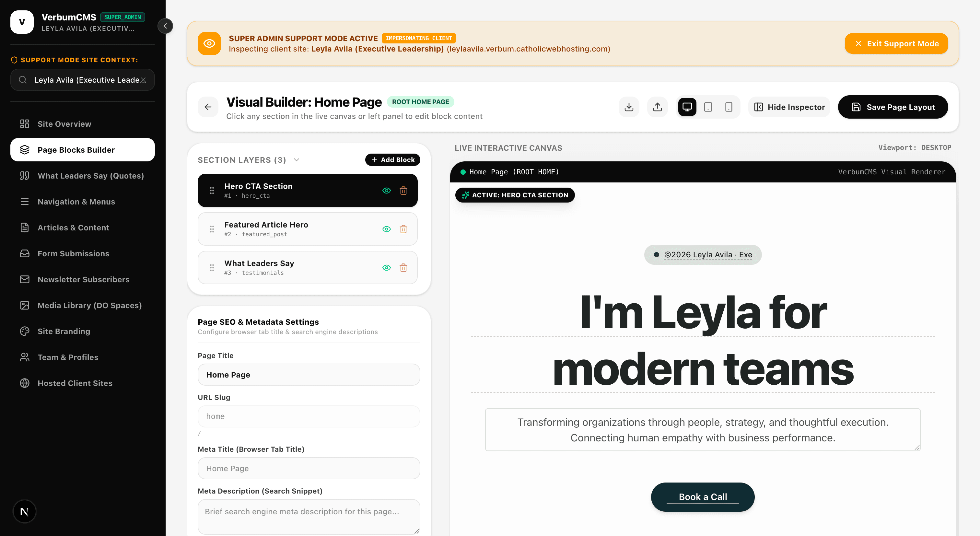
Task: Click Exit Support Mode button
Action: pyautogui.click(x=896, y=43)
